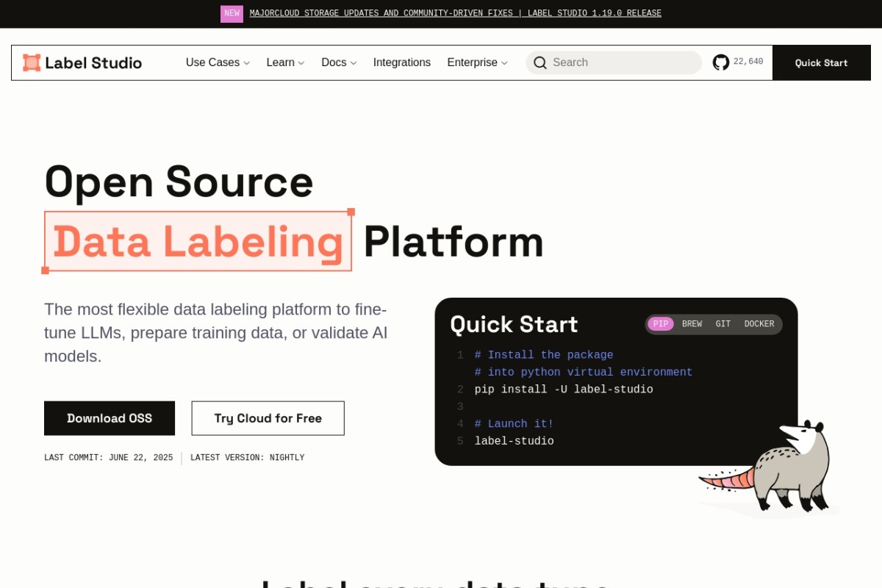Expand the Use Cases dropdown

[x=217, y=62]
